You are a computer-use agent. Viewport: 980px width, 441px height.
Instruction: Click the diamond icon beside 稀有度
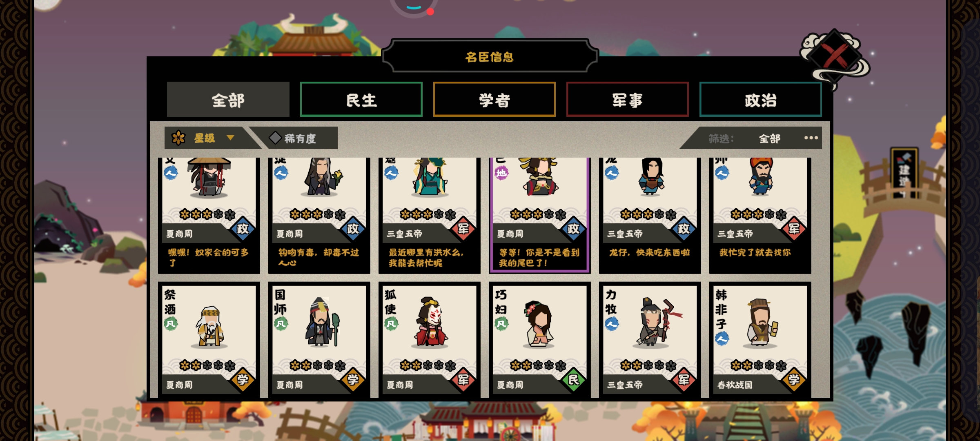[275, 138]
